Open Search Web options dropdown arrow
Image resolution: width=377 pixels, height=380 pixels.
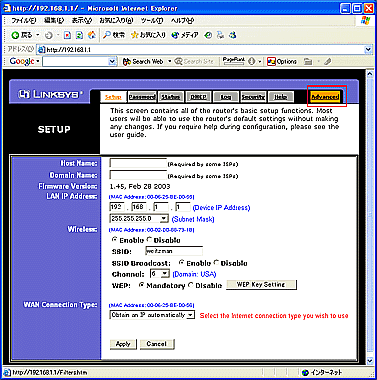coord(169,62)
